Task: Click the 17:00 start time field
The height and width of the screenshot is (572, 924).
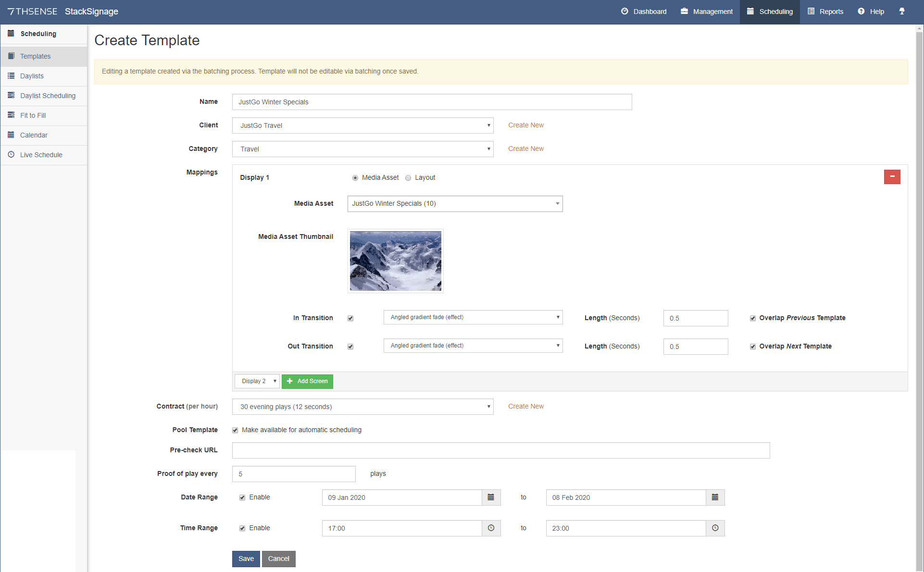Action: tap(402, 528)
